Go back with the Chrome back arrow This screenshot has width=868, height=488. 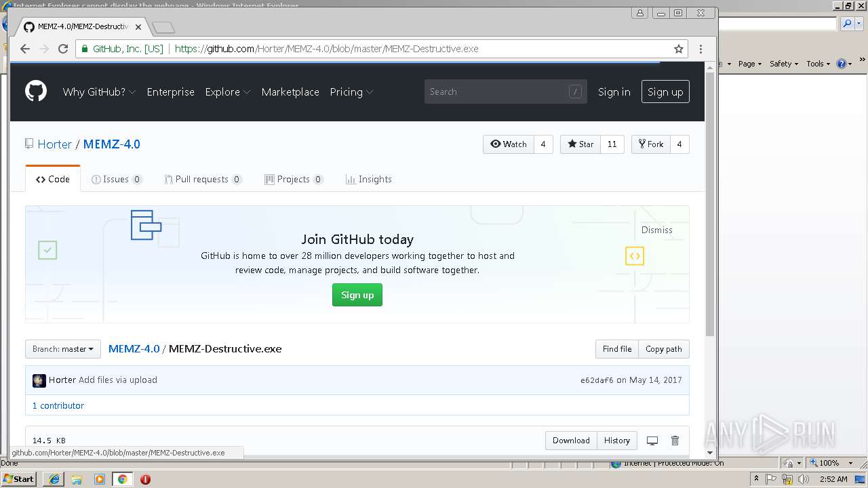coord(25,49)
